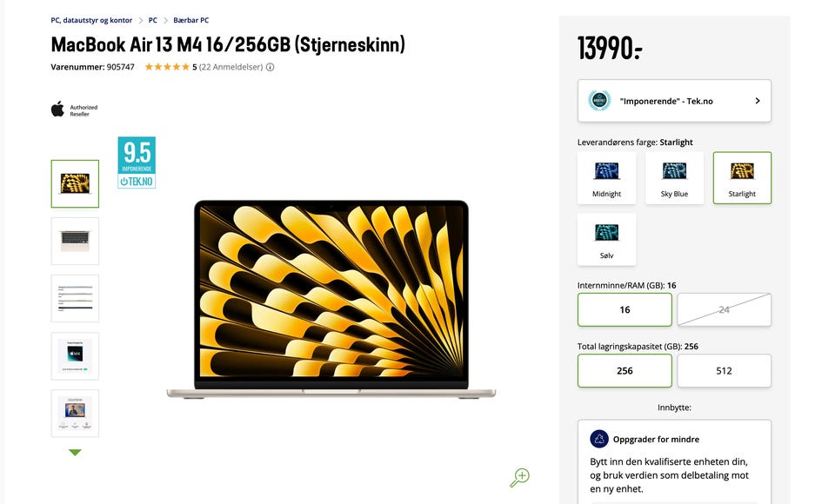Click the review info icon next to Anmeldelser
This screenshot has height=504, width=835.
tap(270, 67)
